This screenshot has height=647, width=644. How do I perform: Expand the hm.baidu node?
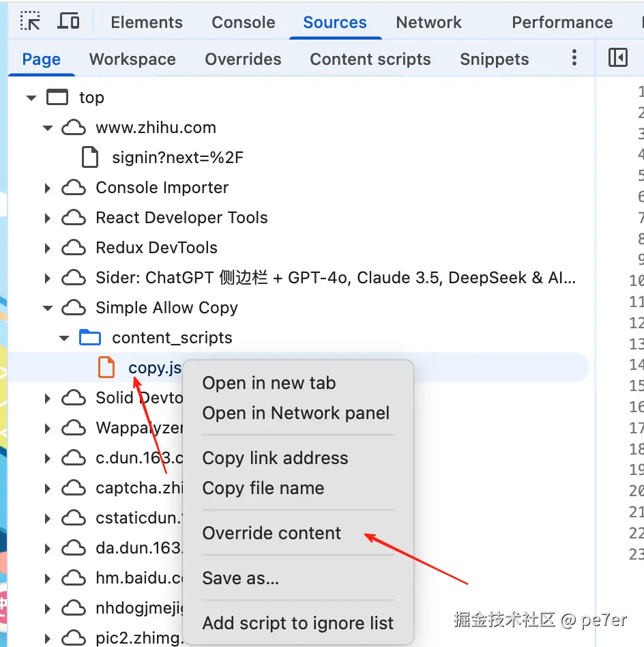click(48, 579)
